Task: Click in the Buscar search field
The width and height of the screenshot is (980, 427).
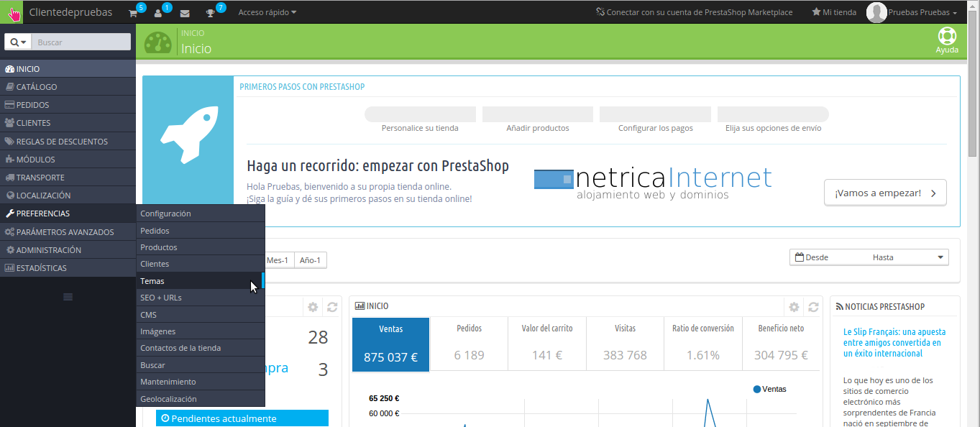Action: 81,42
